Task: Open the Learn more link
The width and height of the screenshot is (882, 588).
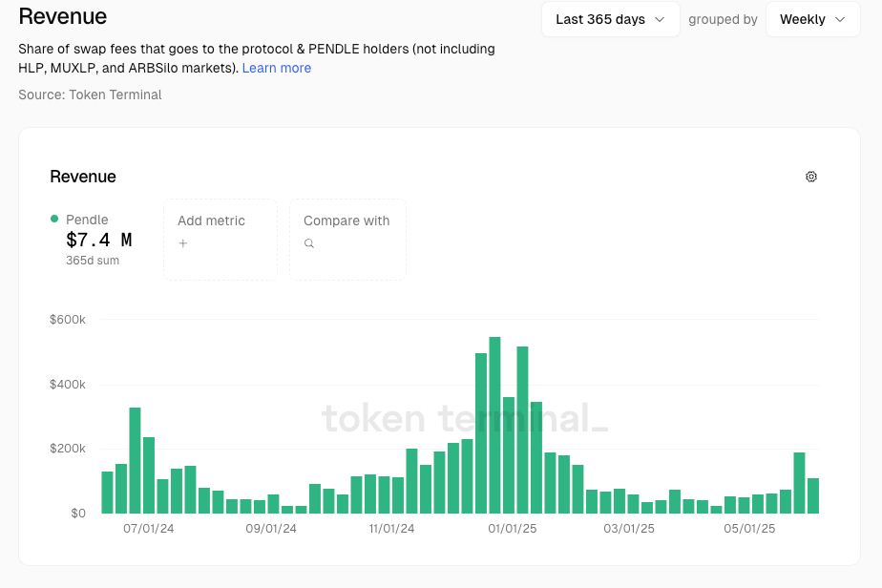Action: pos(276,68)
